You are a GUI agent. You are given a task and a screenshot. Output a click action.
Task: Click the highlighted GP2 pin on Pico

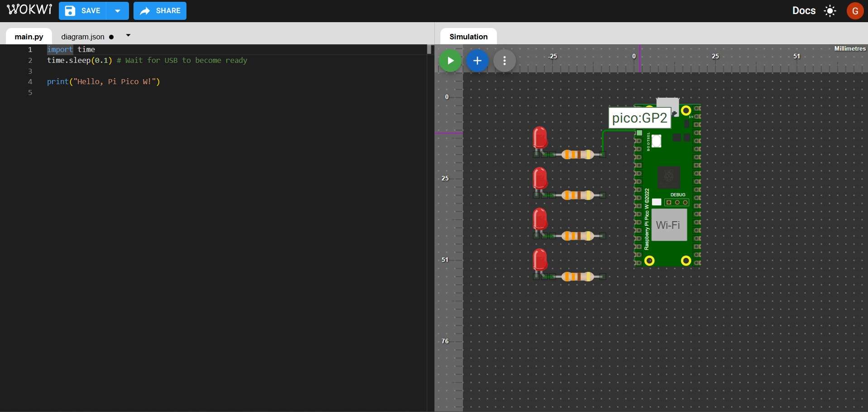tap(639, 133)
